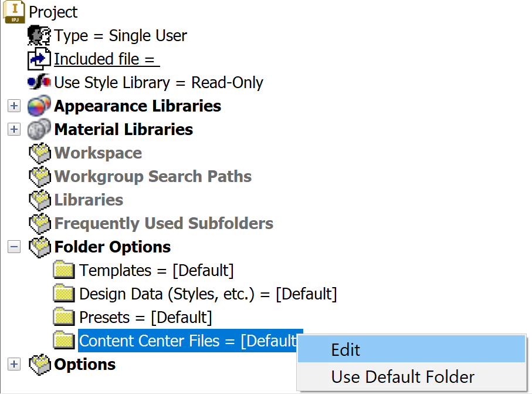Image resolution: width=532 pixels, height=394 pixels.
Task: Open the Included file link
Action: coord(106,59)
